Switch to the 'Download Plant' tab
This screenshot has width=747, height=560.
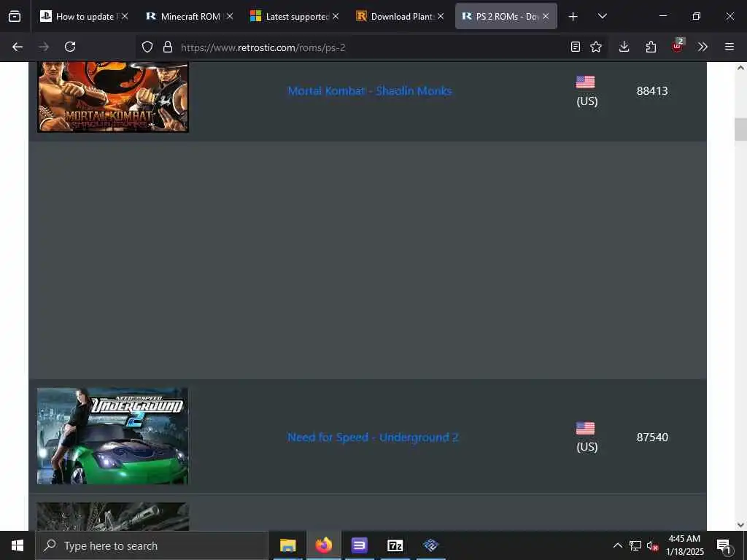(x=400, y=16)
